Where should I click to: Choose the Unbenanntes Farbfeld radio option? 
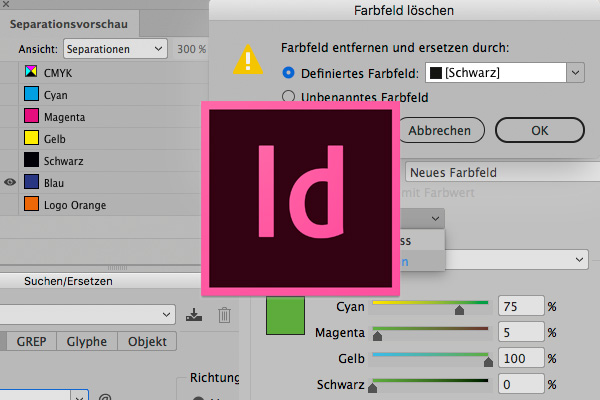point(290,97)
